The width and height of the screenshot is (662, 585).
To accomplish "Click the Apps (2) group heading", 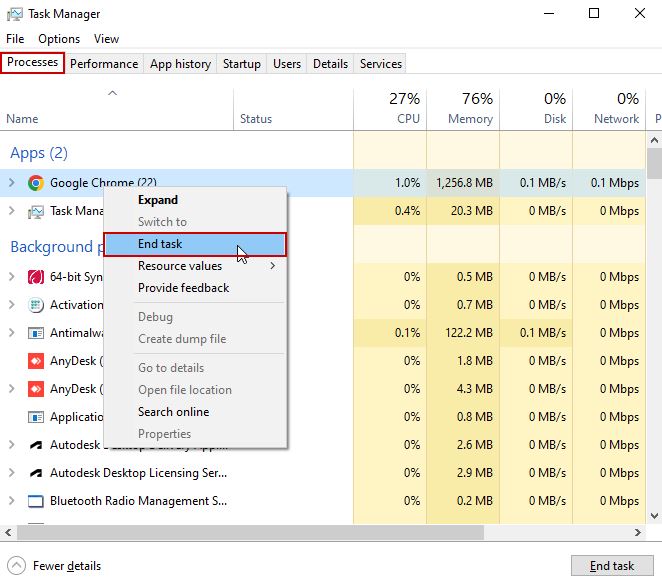I will tap(39, 153).
